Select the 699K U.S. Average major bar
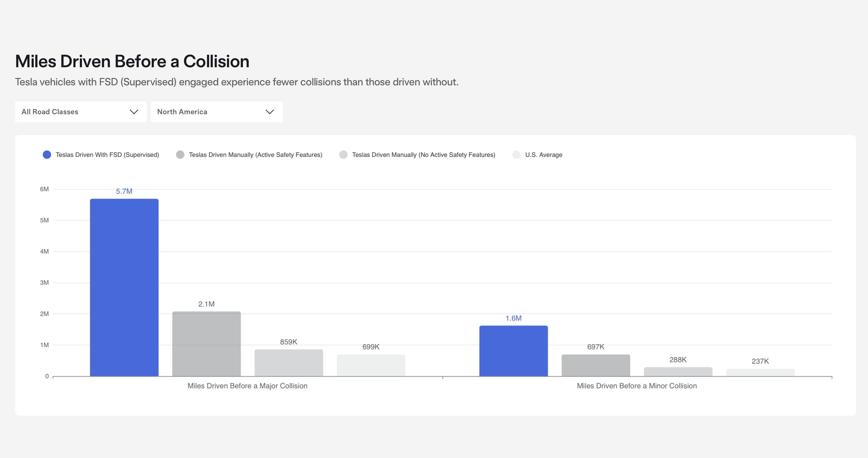This screenshot has height=458, width=868. [x=371, y=365]
